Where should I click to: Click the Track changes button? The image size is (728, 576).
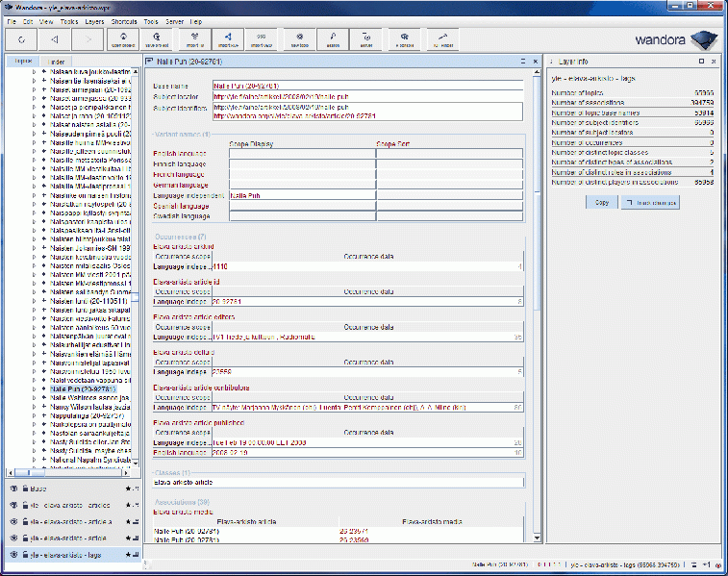click(650, 202)
